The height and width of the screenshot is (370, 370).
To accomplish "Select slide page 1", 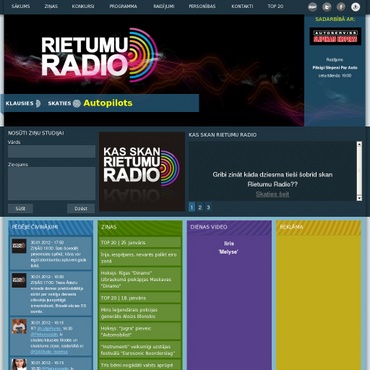I will click(192, 207).
